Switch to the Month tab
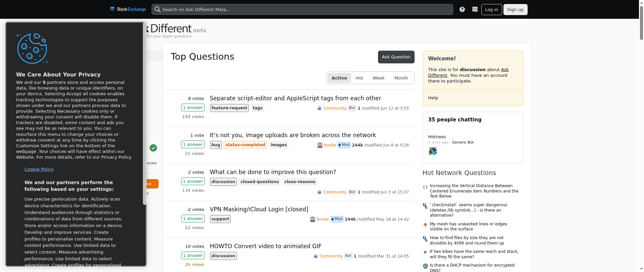644x272 pixels. click(401, 78)
